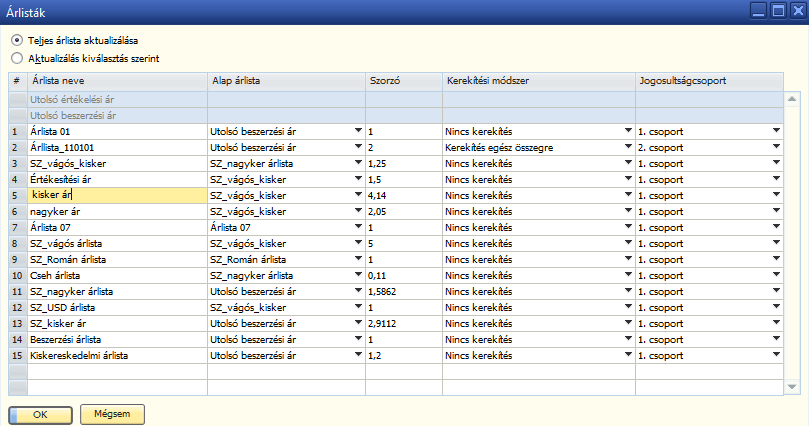Viewport: 809px width, 426px height.
Task: Click the kisker ár name field
Action: (x=118, y=195)
